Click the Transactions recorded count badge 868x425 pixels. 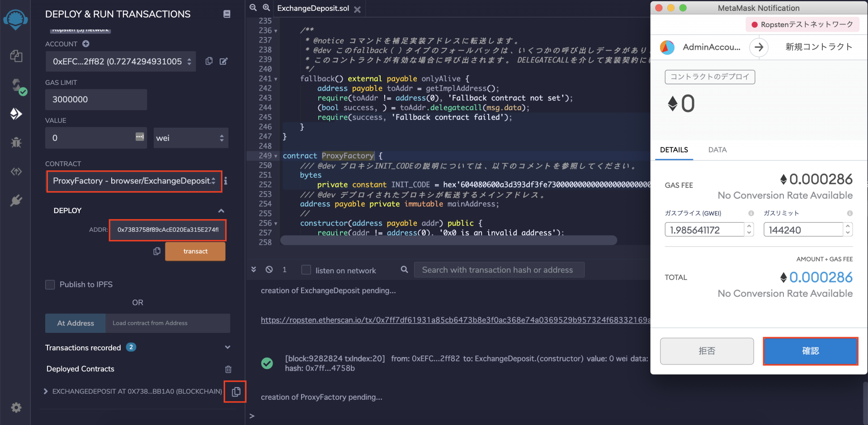[x=131, y=347]
